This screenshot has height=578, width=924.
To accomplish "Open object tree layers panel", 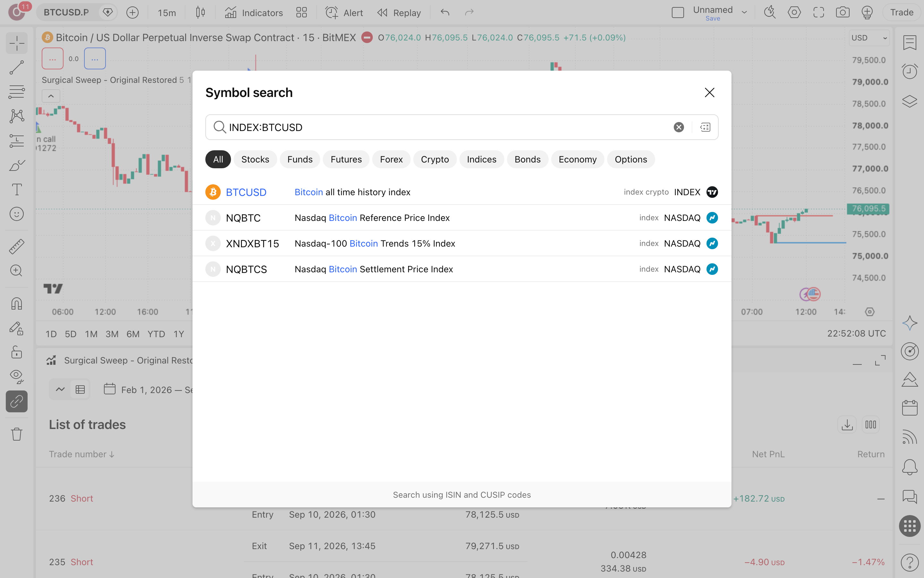I will click(910, 101).
